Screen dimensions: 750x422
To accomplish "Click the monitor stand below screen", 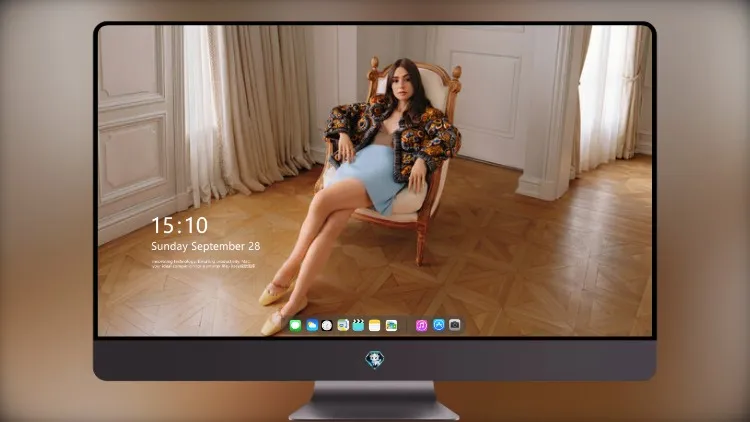I will click(374, 401).
